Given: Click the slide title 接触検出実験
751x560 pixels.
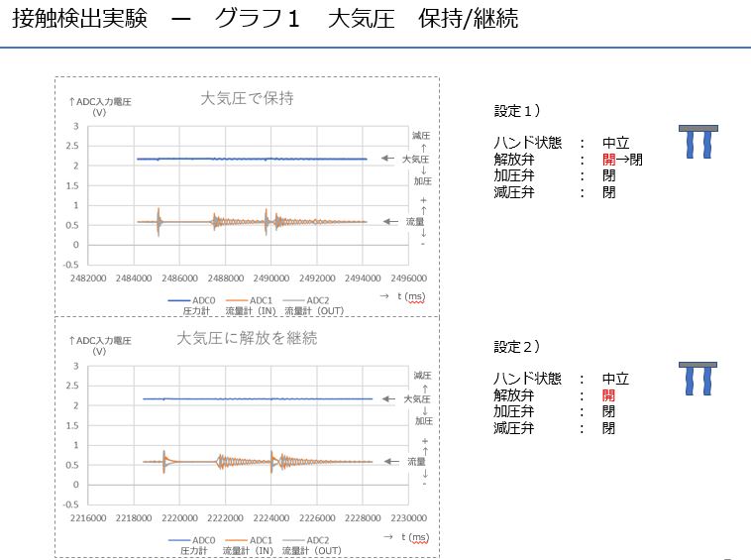Looking at the screenshot, I should (79, 20).
